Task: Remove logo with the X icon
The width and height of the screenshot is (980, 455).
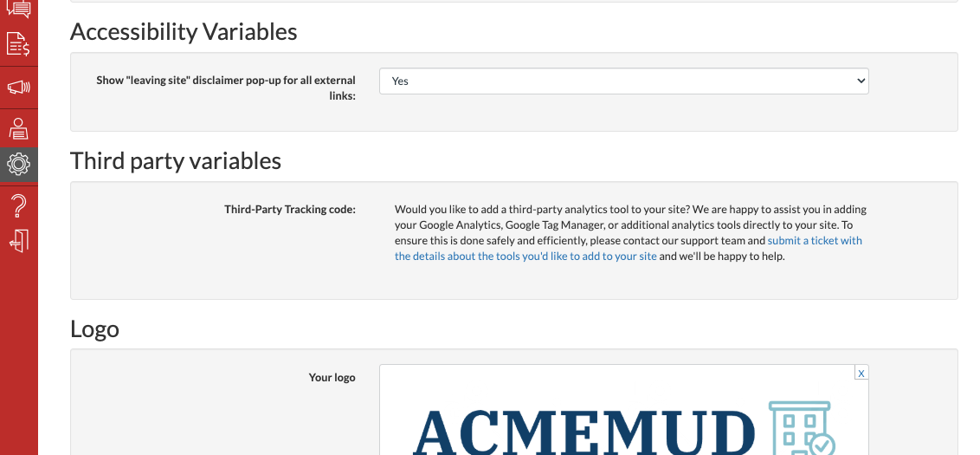Action: click(x=861, y=373)
